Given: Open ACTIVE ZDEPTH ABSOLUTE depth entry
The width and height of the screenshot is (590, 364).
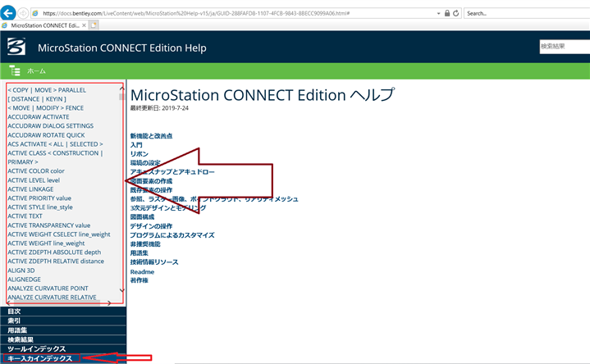Looking at the screenshot, I should (x=54, y=253).
